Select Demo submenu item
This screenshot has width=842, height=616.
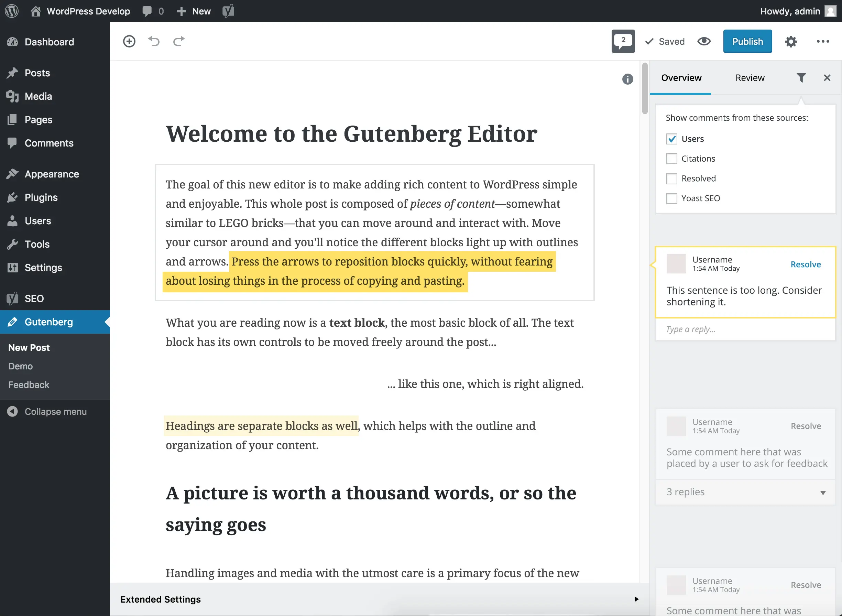pos(21,366)
